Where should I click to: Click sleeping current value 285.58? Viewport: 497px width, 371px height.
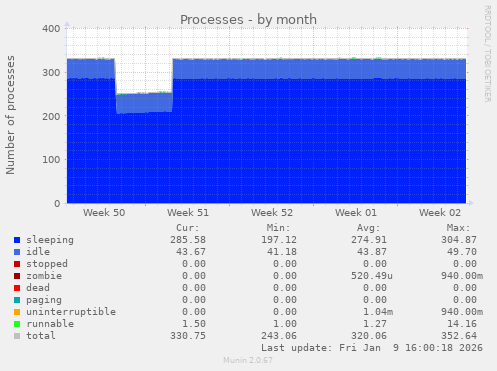188,240
